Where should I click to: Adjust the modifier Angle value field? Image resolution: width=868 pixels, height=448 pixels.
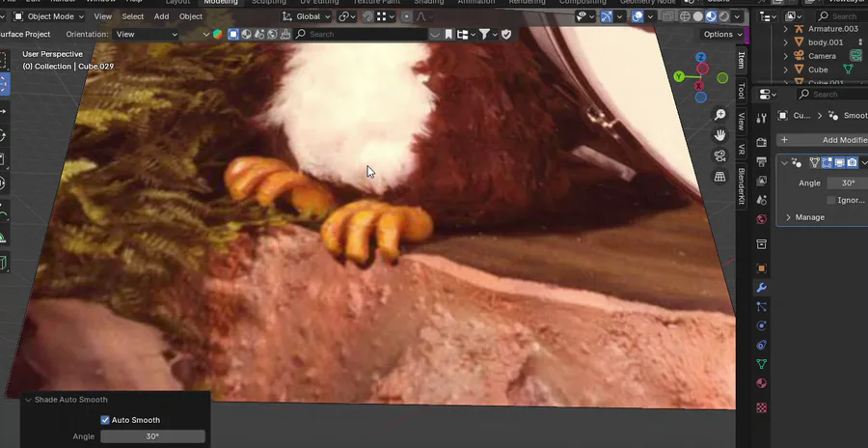(848, 183)
